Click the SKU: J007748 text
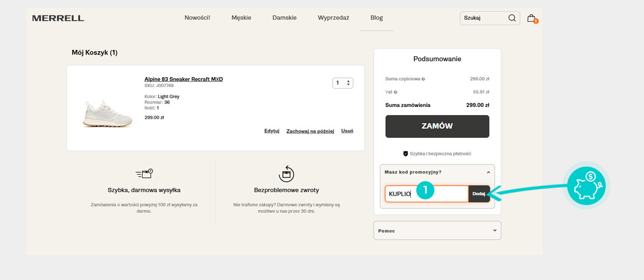This screenshot has width=644, height=280. pyautogui.click(x=159, y=86)
